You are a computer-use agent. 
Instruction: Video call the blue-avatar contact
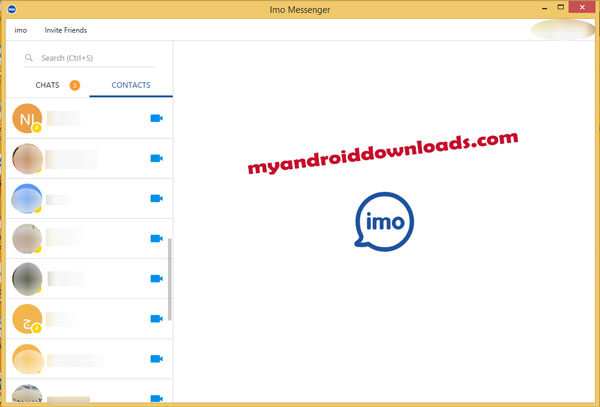pyautogui.click(x=157, y=199)
